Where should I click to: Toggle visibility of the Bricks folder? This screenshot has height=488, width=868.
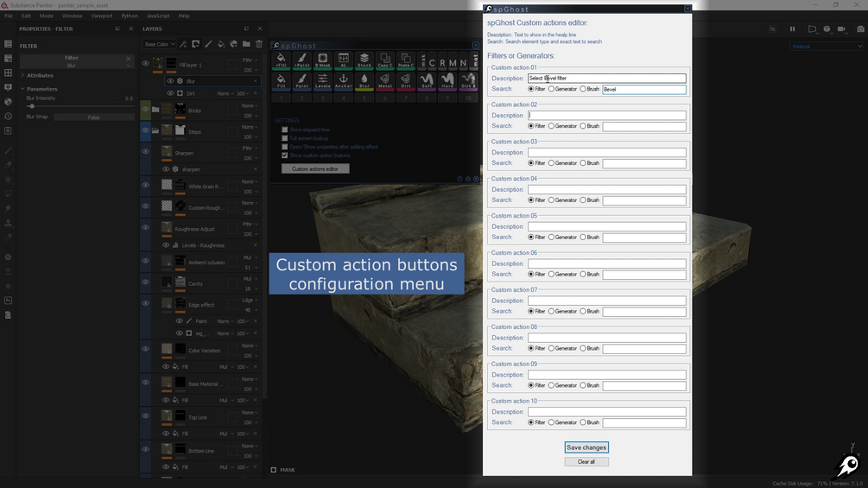point(146,110)
